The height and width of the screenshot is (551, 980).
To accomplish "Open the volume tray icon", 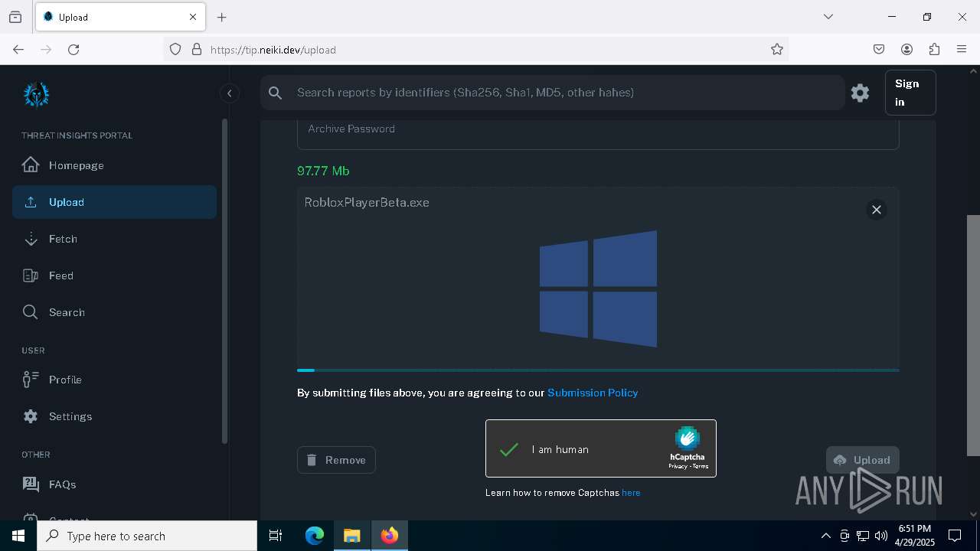I will point(881,536).
